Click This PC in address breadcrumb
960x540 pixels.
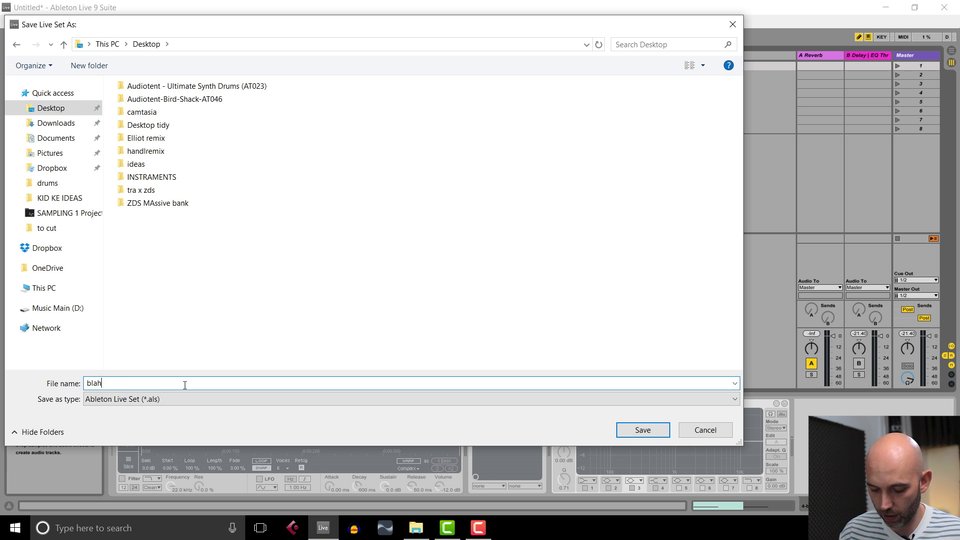(x=107, y=44)
